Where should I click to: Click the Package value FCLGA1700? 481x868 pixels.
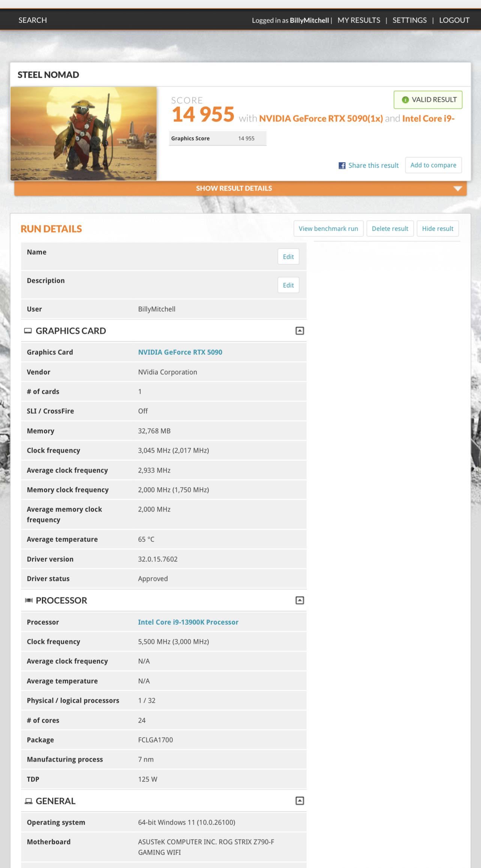pos(156,740)
